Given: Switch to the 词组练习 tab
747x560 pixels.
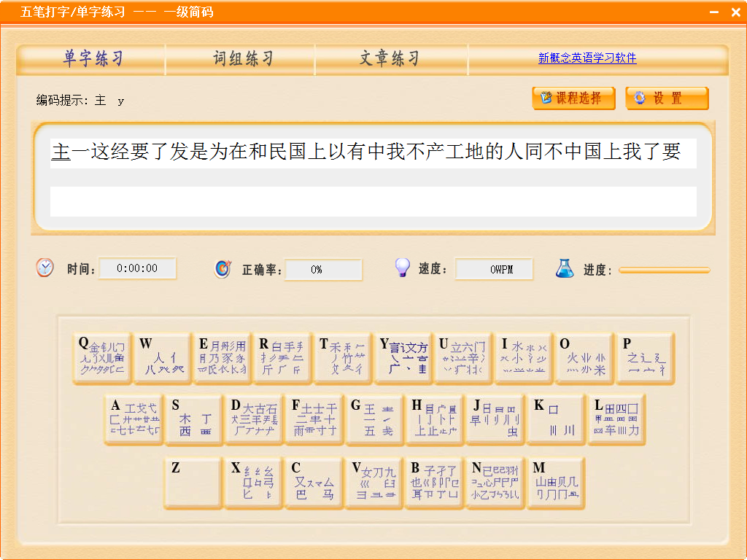Looking at the screenshot, I should click(x=241, y=60).
